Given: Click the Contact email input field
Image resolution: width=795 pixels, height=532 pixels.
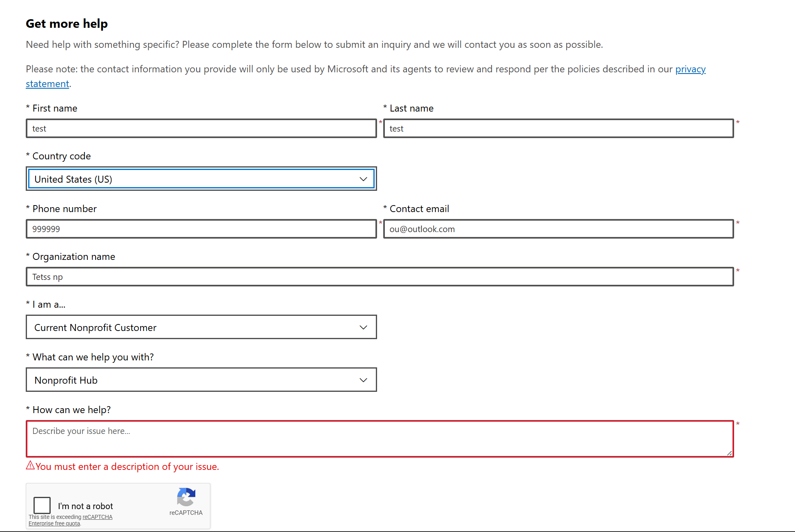Looking at the screenshot, I should [558, 229].
